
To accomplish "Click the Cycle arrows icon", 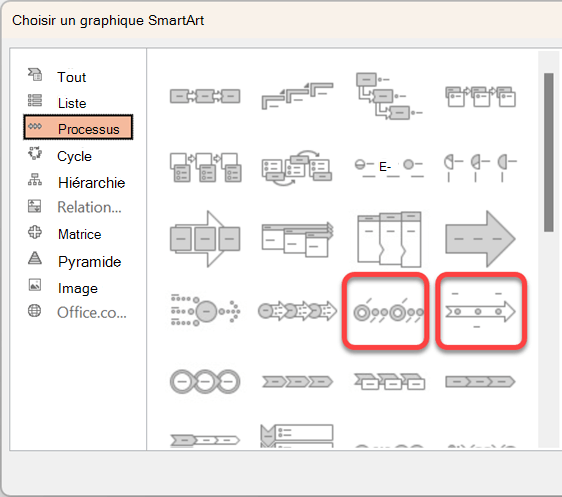I will [35, 153].
